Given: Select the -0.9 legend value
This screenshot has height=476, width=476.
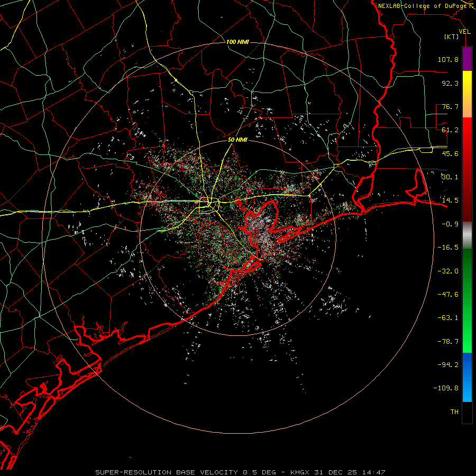Looking at the screenshot, I should (x=450, y=224).
